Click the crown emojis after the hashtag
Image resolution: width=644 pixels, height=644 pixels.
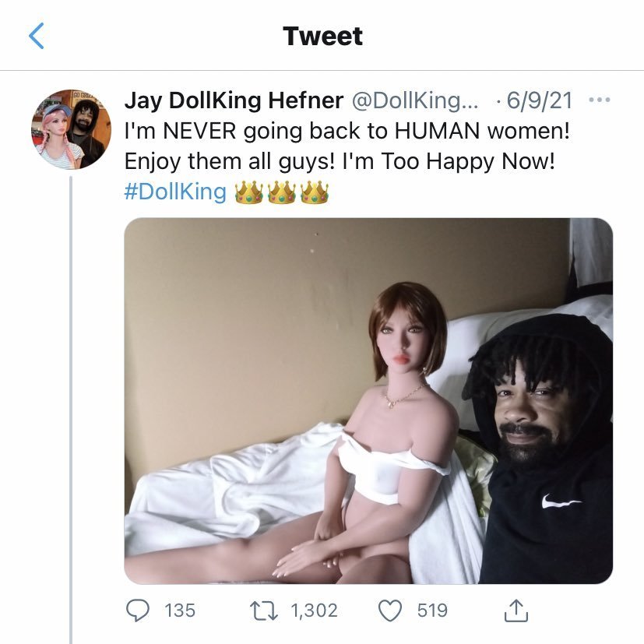pyautogui.click(x=281, y=192)
